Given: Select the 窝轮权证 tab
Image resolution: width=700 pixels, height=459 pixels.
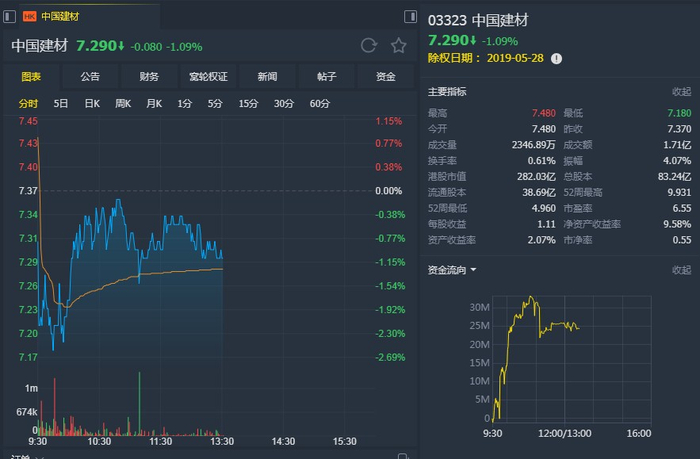Looking at the screenshot, I should 208,77.
